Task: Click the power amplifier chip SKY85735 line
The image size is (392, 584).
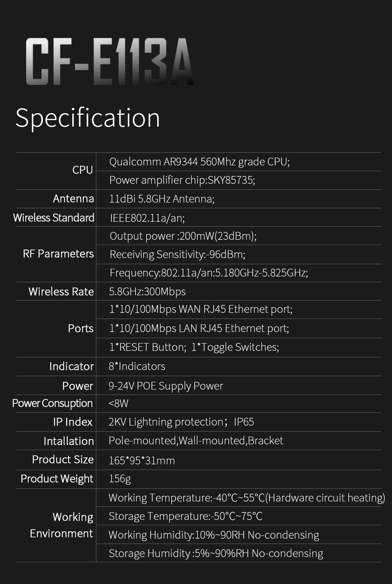Action: pos(182,180)
